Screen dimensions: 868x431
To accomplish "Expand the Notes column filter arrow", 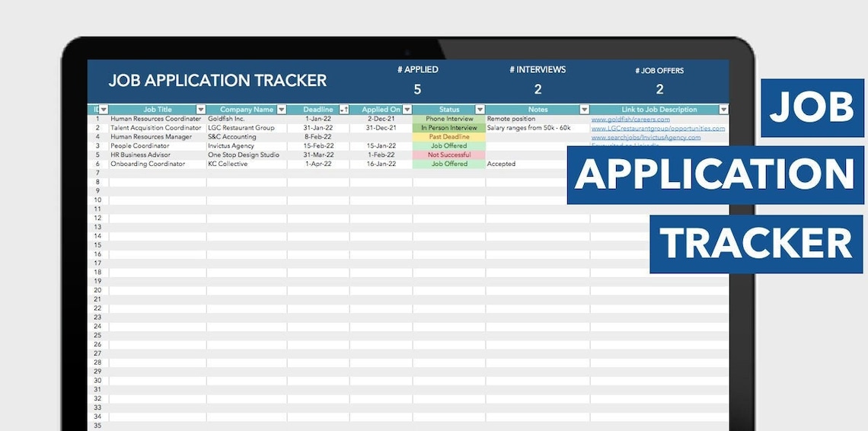I will [584, 110].
